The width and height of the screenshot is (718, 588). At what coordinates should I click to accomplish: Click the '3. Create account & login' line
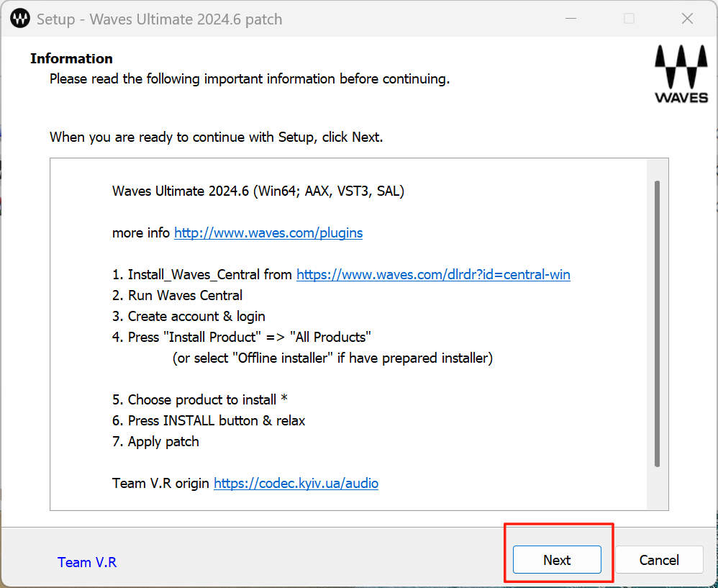tap(188, 317)
